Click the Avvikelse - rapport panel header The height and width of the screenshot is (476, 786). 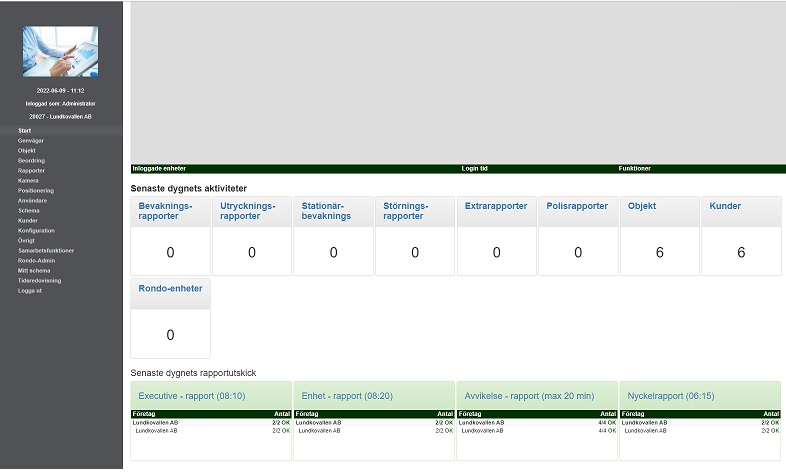(537, 395)
